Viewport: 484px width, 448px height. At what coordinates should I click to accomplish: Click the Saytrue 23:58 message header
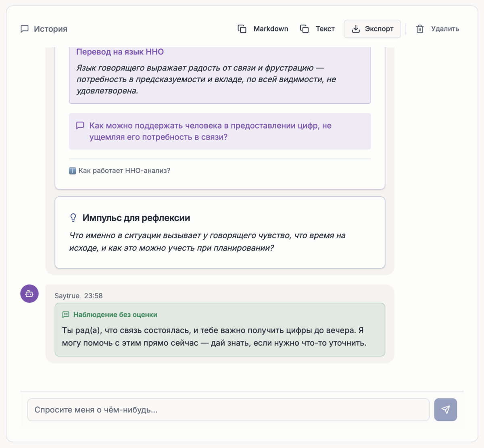[x=79, y=296]
